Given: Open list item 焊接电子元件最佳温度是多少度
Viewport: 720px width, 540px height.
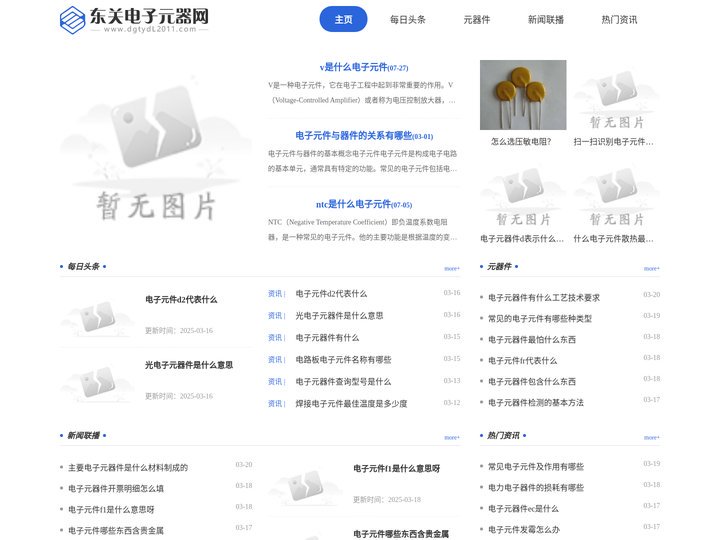Looking at the screenshot, I should (351, 404).
